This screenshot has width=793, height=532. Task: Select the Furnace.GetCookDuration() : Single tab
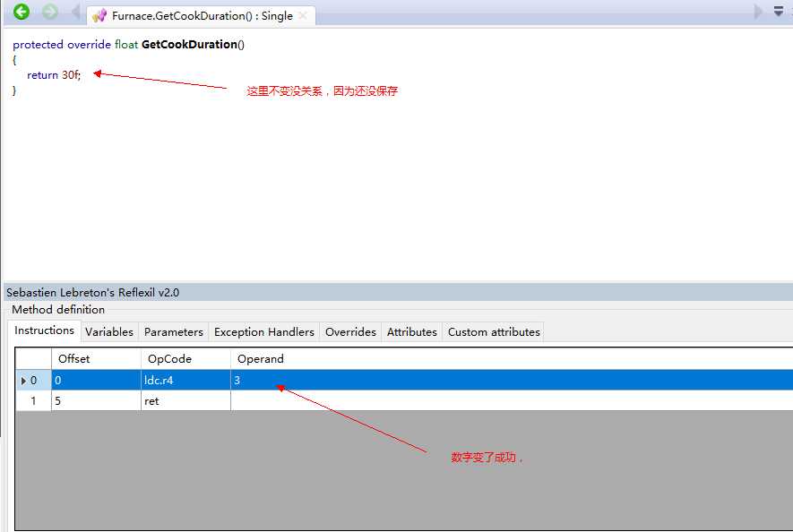pyautogui.click(x=202, y=15)
